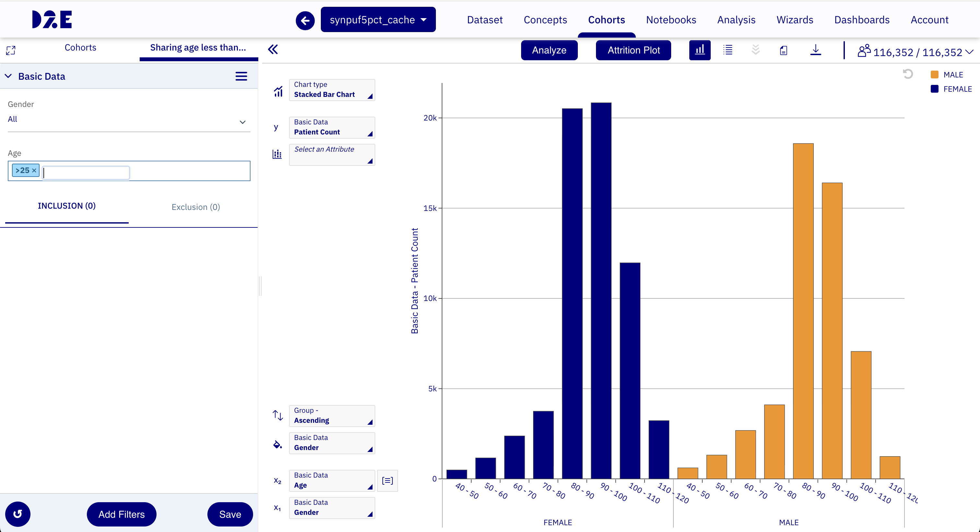Switch to the Exclusion (0) tab

195,207
